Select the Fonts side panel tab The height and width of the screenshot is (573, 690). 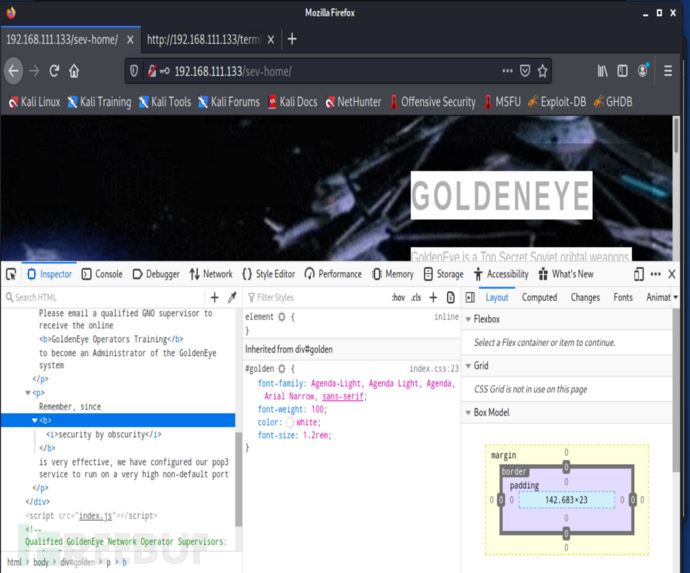click(x=623, y=298)
